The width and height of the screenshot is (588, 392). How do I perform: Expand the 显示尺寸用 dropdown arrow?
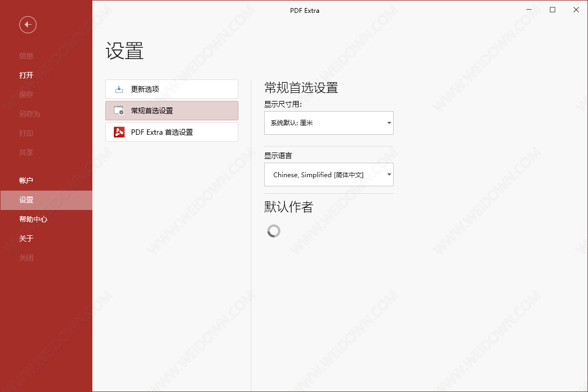[389, 123]
